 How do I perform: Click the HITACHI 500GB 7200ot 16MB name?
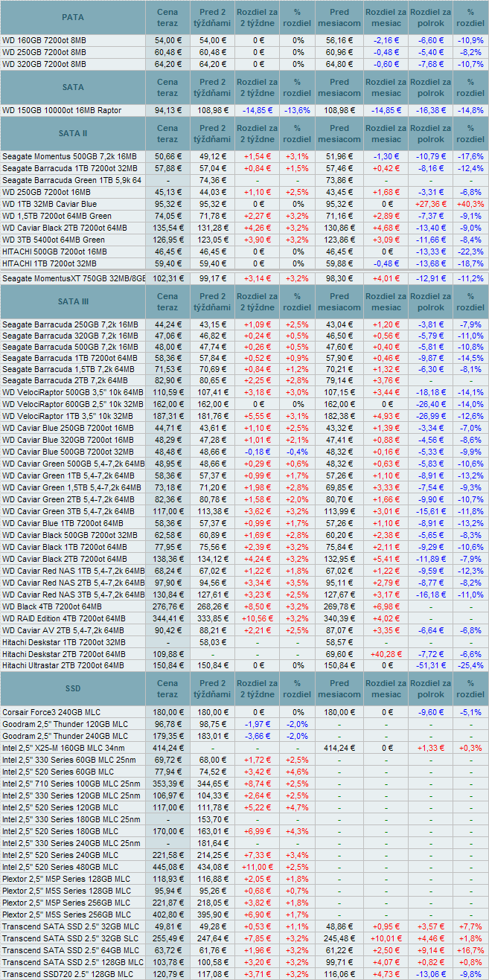[x=54, y=252]
